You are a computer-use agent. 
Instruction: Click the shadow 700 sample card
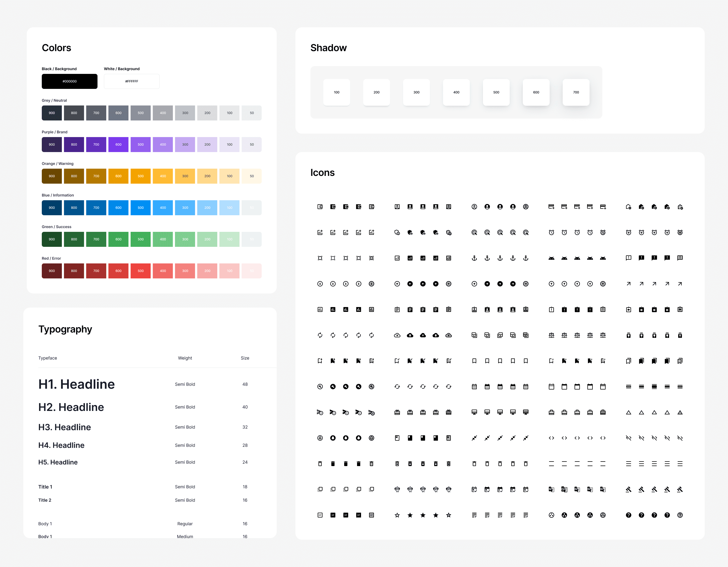click(576, 92)
